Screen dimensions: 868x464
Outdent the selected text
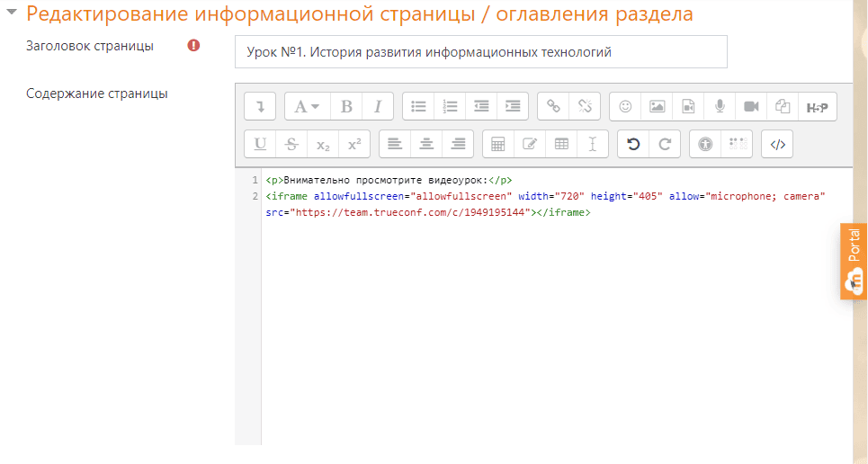481,106
